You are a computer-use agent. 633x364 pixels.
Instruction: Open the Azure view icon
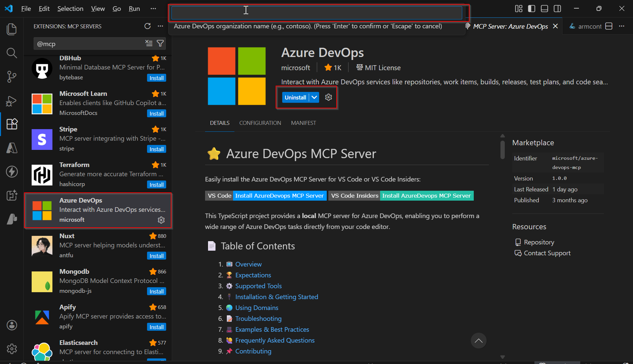coord(12,148)
